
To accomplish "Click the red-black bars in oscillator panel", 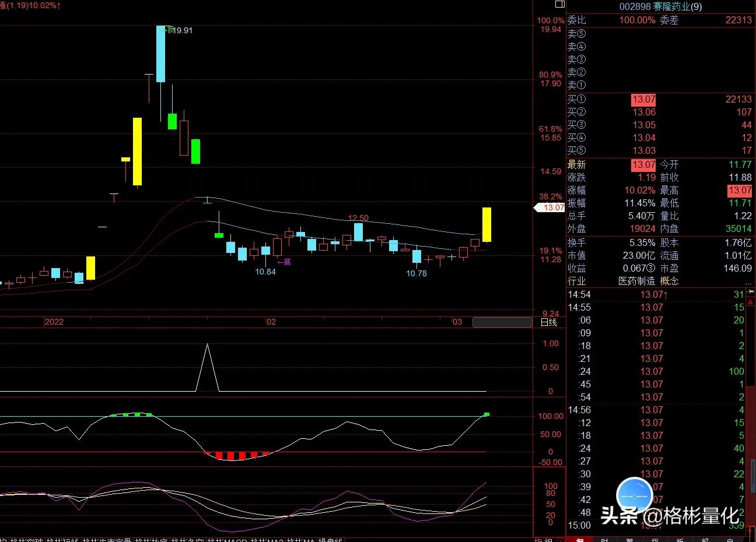I will click(236, 456).
